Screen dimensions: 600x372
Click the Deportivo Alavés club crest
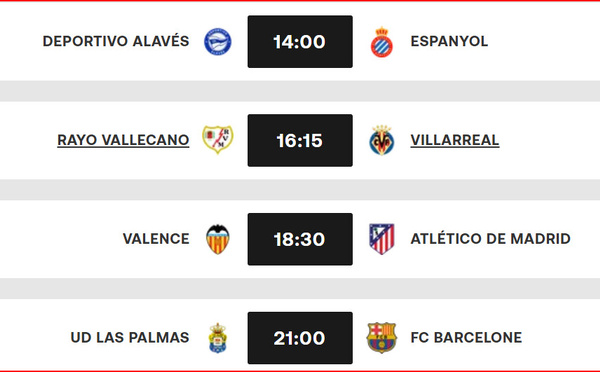[217, 42]
